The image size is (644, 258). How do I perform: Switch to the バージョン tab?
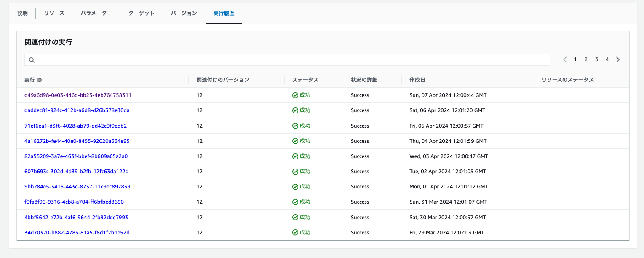184,13
